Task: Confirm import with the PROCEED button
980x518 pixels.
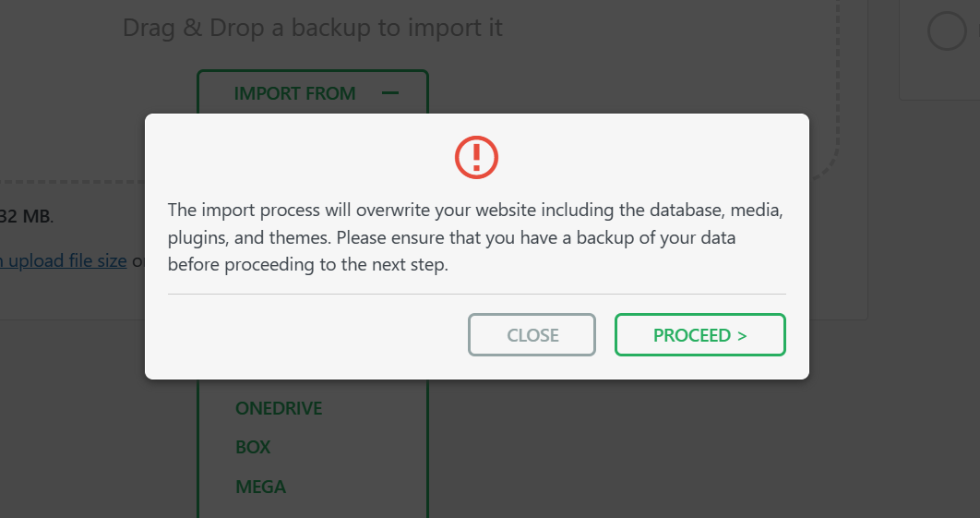Action: (x=700, y=334)
